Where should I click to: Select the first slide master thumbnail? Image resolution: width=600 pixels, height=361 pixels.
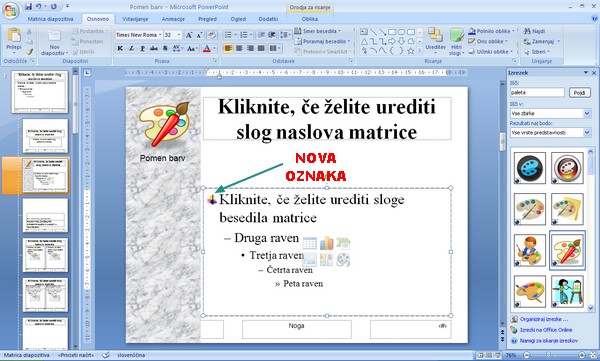(x=40, y=92)
